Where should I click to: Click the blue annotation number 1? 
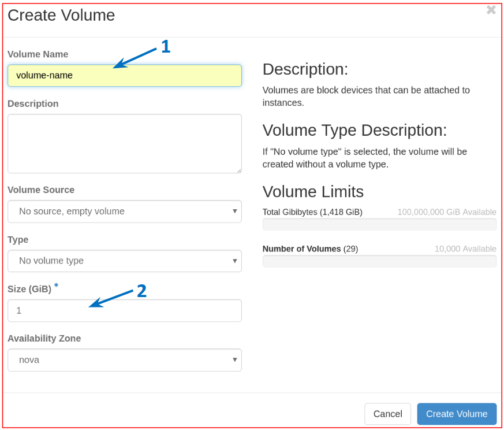166,47
